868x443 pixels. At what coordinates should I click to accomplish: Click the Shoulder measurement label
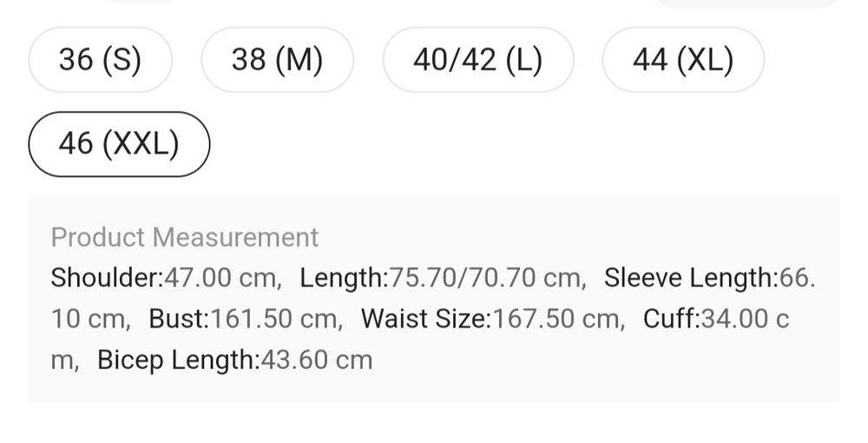pos(106,278)
